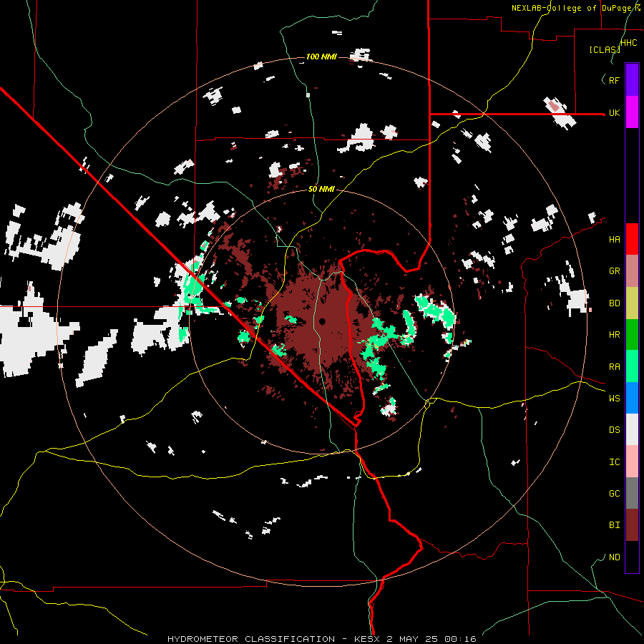Click the 100 NMI range ring label

point(321,57)
